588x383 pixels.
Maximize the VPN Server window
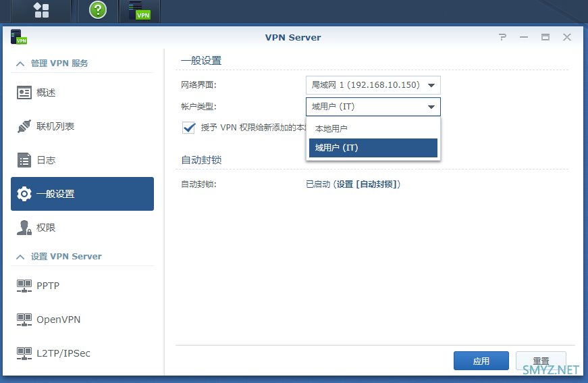pyautogui.click(x=545, y=37)
